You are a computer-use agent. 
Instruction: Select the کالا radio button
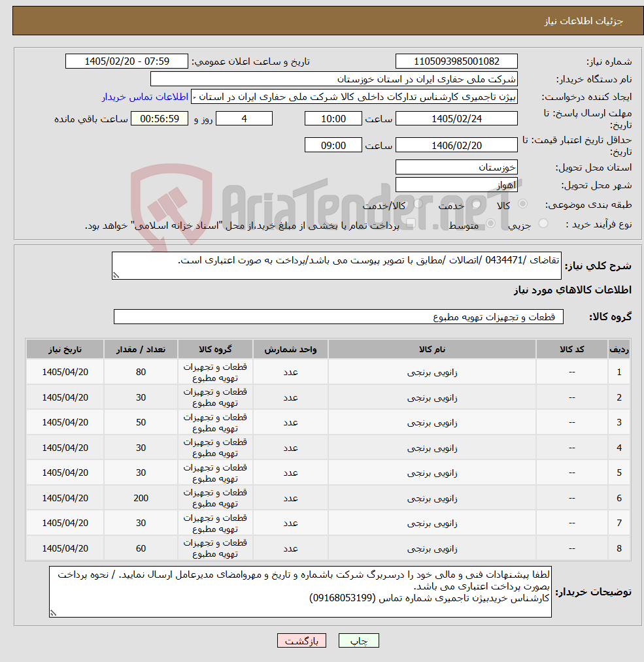point(523,204)
